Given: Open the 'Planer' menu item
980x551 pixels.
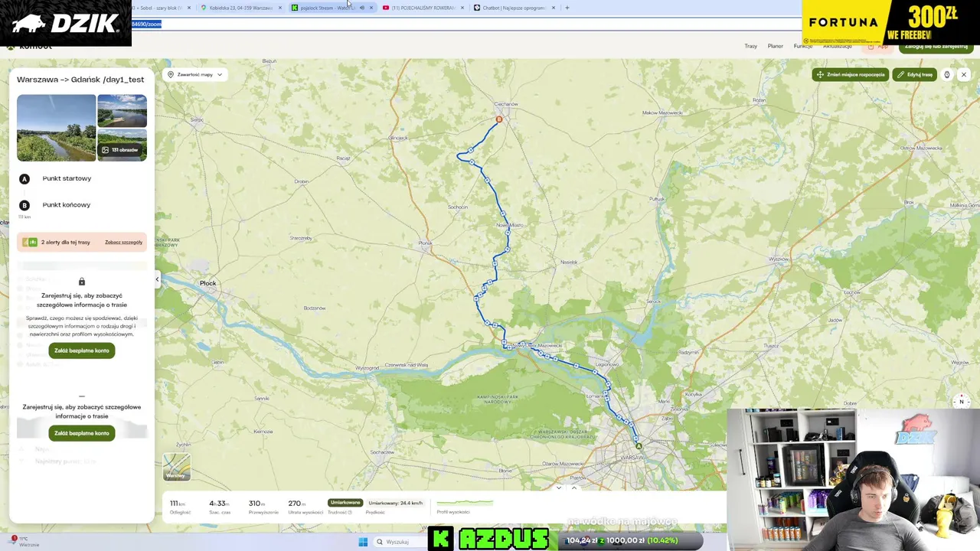Looking at the screenshot, I should click(x=775, y=46).
